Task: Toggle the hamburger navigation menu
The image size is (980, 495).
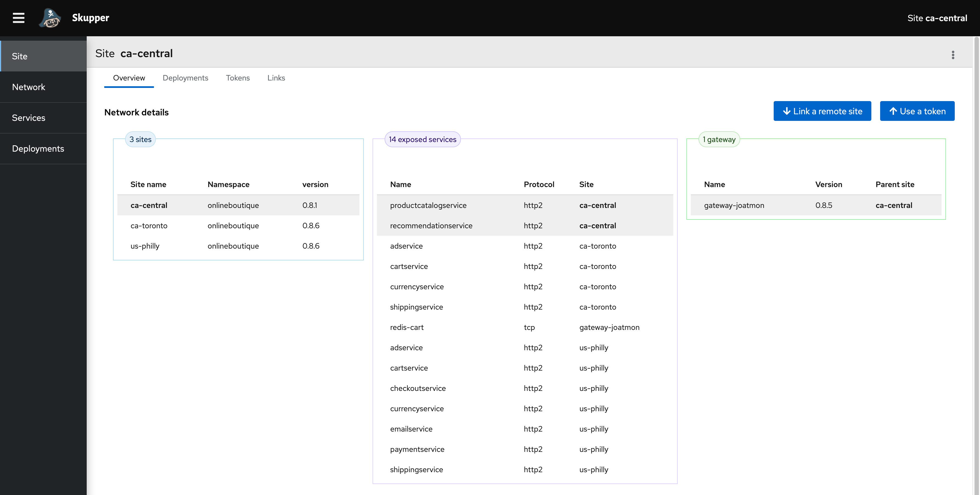Action: click(x=18, y=18)
